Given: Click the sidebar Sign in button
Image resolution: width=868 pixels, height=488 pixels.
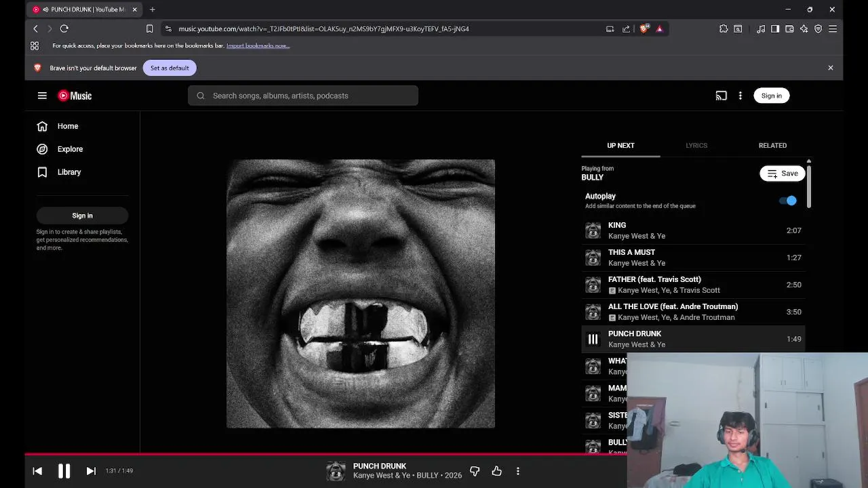Looking at the screenshot, I should pyautogui.click(x=82, y=216).
